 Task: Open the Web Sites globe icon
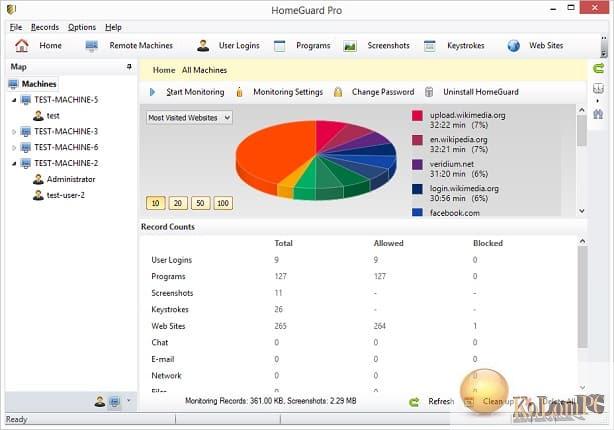coord(513,46)
